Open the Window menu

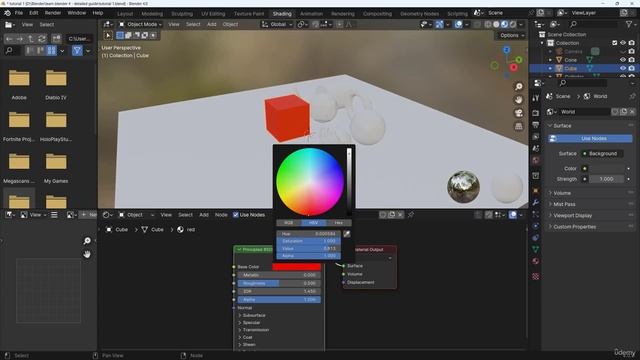click(77, 13)
